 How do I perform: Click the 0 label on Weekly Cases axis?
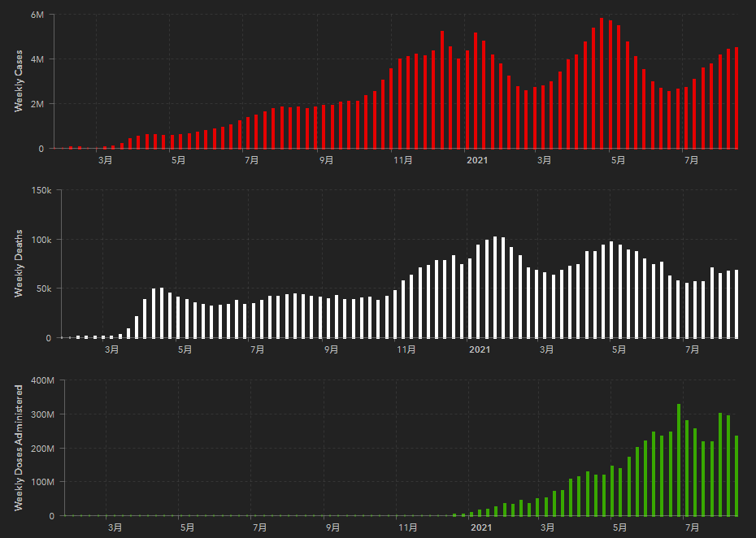pos(41,149)
